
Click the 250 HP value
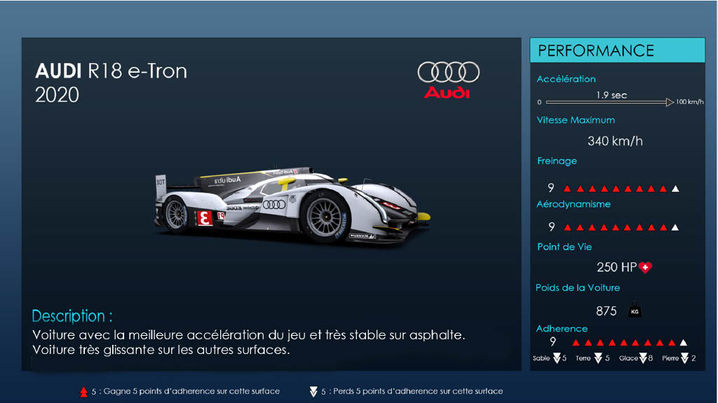616,267
